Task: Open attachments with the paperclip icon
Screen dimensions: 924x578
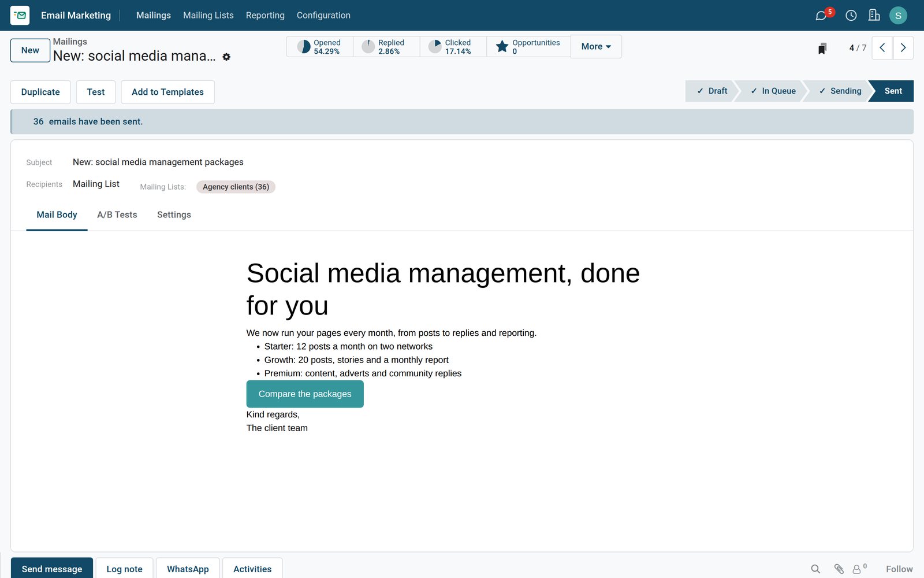Action: 839,569
